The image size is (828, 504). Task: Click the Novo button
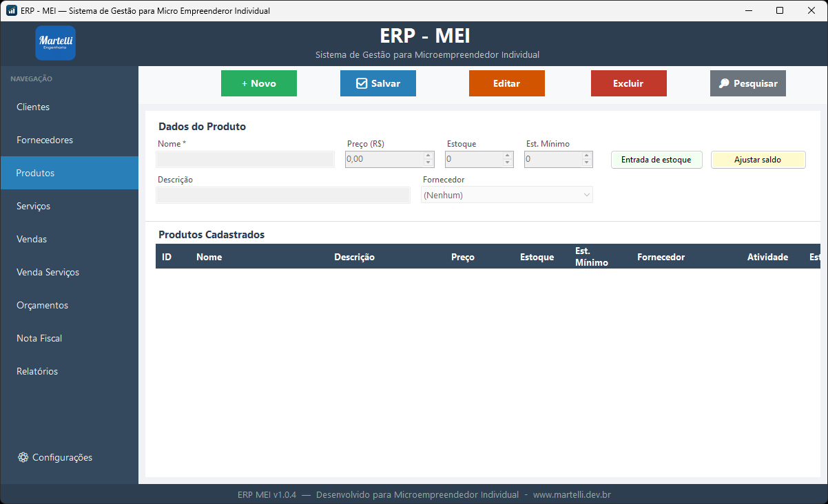[x=259, y=83]
